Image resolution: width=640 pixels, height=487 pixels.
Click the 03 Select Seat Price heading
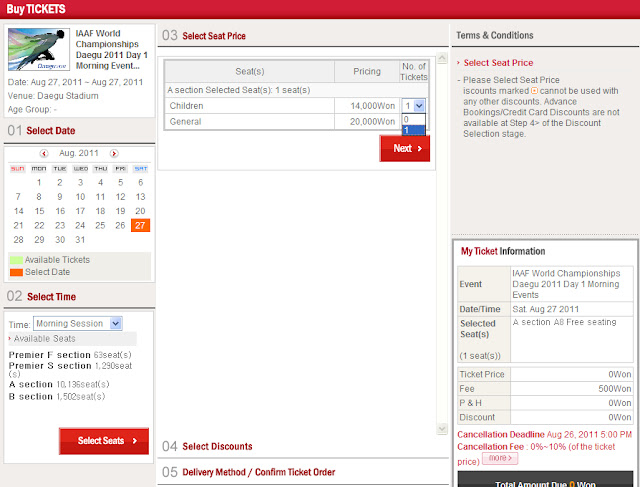coord(204,36)
